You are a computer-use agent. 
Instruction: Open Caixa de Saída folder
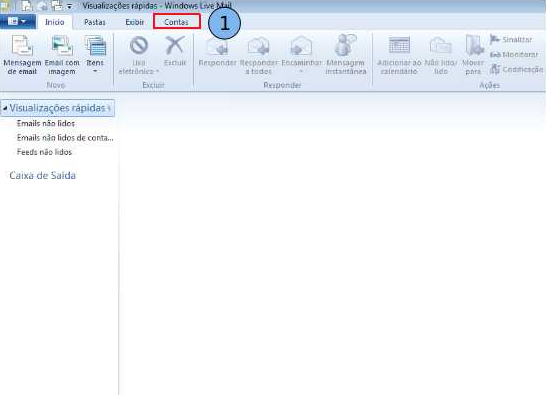point(42,175)
